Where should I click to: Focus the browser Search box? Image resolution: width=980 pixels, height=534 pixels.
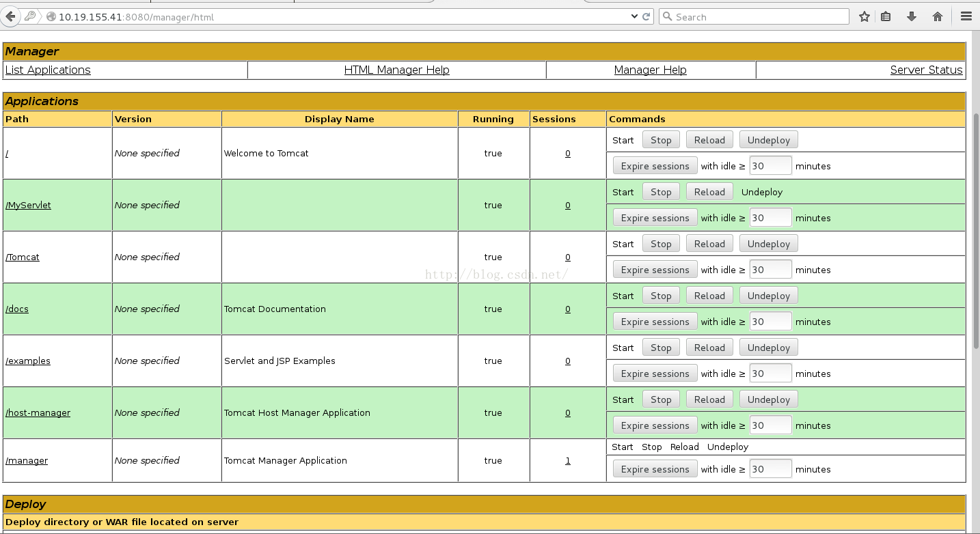click(x=754, y=16)
